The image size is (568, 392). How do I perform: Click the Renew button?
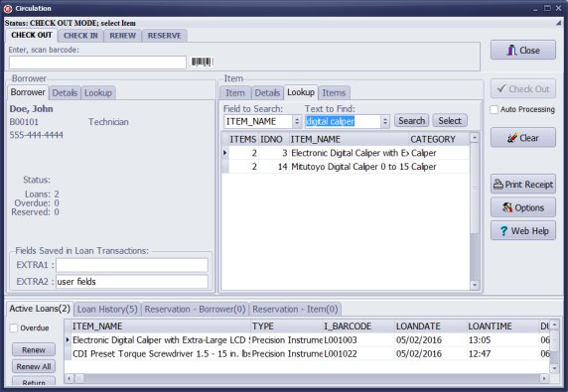[x=34, y=349]
